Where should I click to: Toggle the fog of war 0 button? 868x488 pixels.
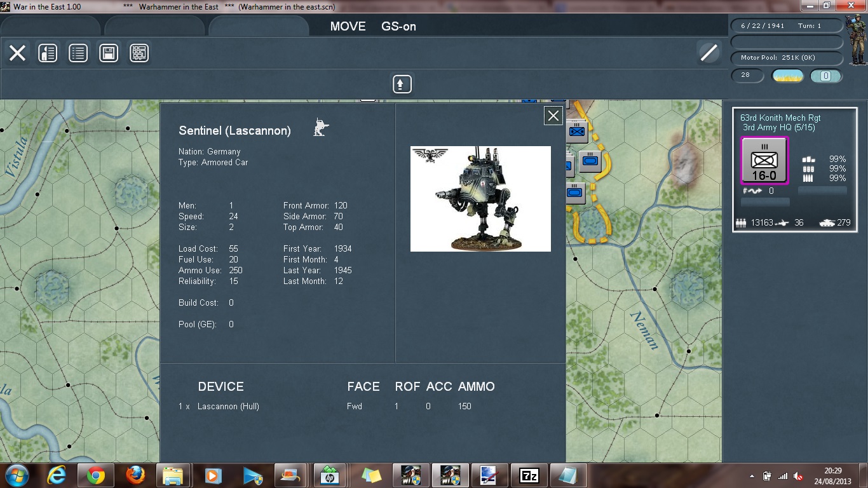click(x=826, y=76)
